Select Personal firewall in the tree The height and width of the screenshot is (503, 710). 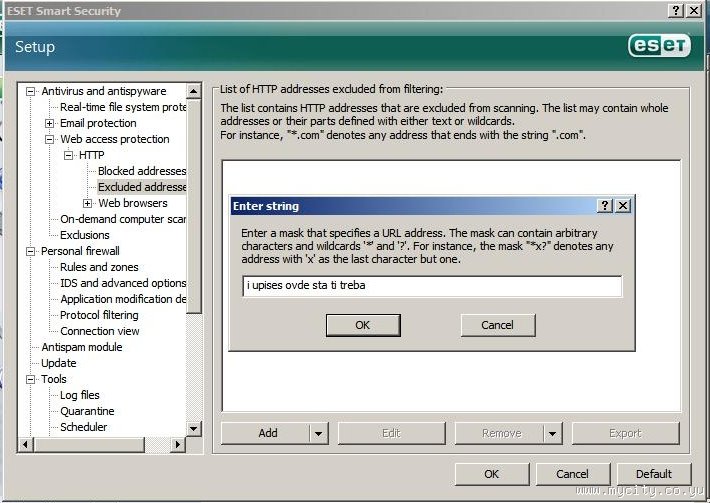coord(80,251)
